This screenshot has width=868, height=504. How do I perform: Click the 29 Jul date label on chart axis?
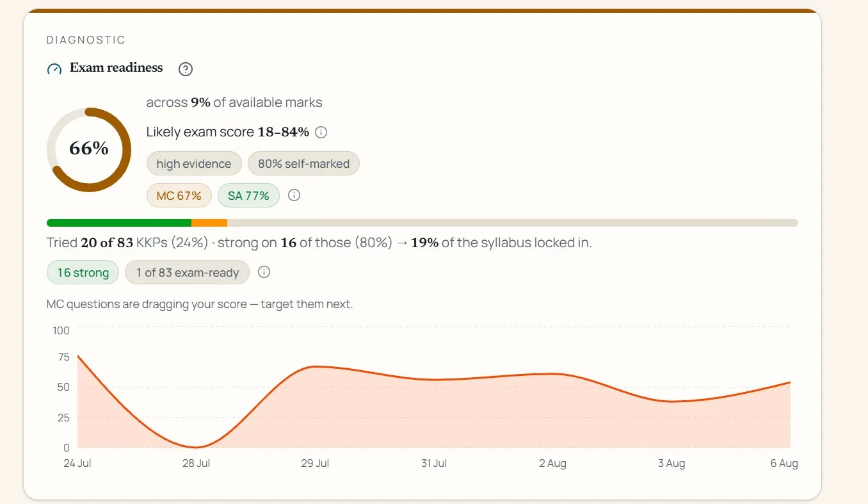(x=315, y=464)
